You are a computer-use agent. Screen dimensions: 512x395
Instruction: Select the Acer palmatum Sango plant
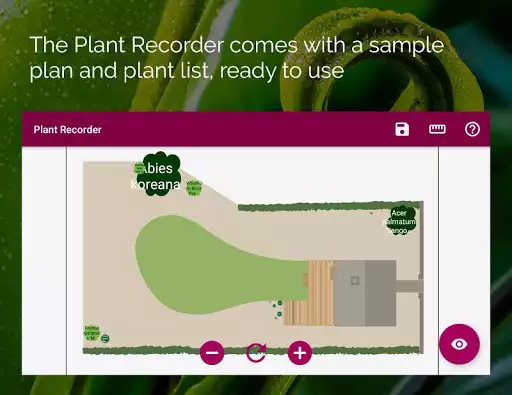401,221
